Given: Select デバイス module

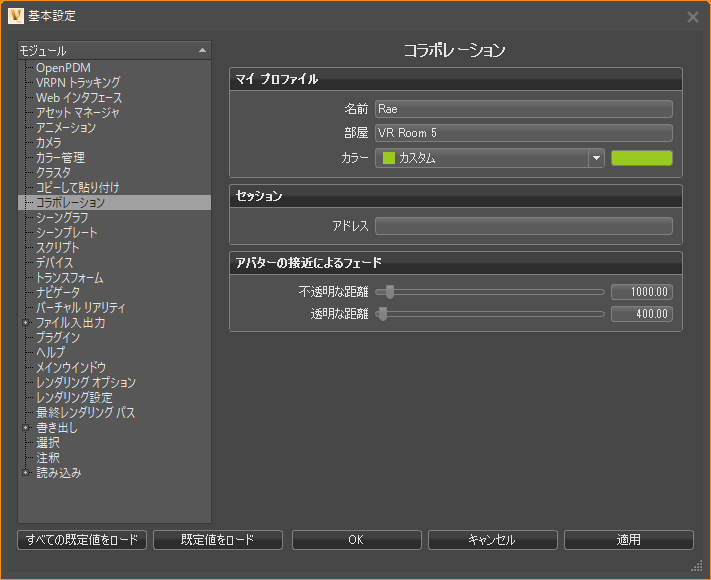Looking at the screenshot, I should tap(54, 262).
